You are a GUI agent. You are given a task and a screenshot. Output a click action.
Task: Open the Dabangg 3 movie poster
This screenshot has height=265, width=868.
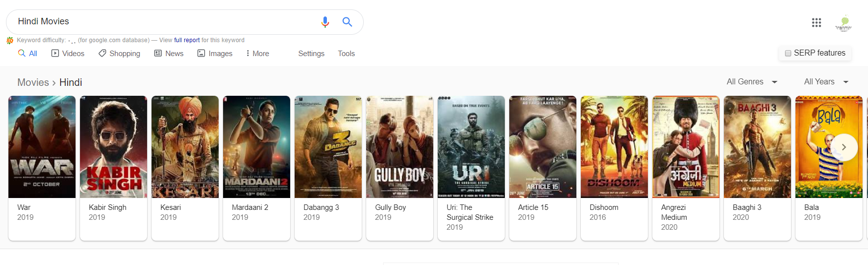pyautogui.click(x=328, y=147)
